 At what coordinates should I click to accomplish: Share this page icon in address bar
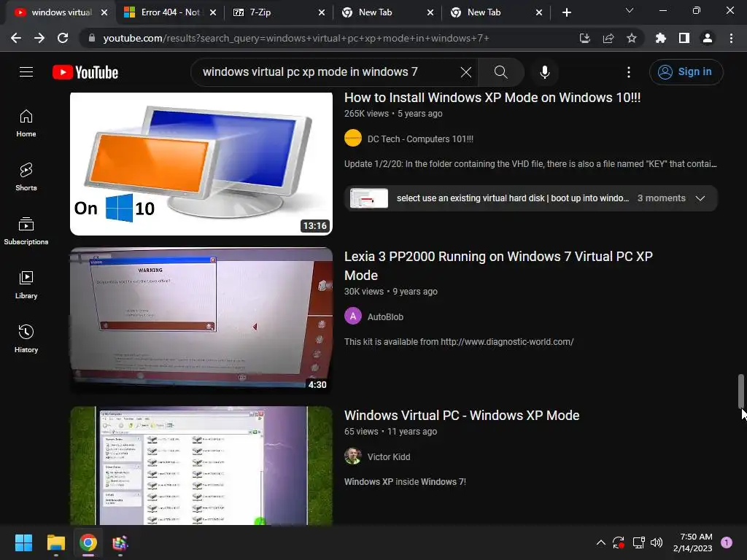pos(608,38)
